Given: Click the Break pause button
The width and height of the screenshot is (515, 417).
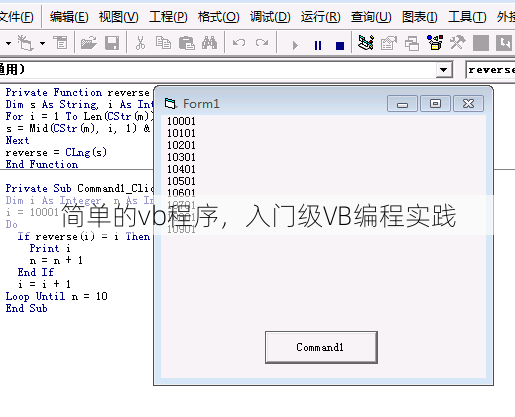Looking at the screenshot, I should pos(318,45).
